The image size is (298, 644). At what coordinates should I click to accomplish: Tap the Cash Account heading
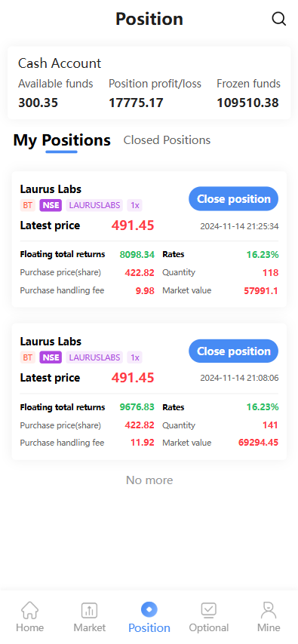60,63
